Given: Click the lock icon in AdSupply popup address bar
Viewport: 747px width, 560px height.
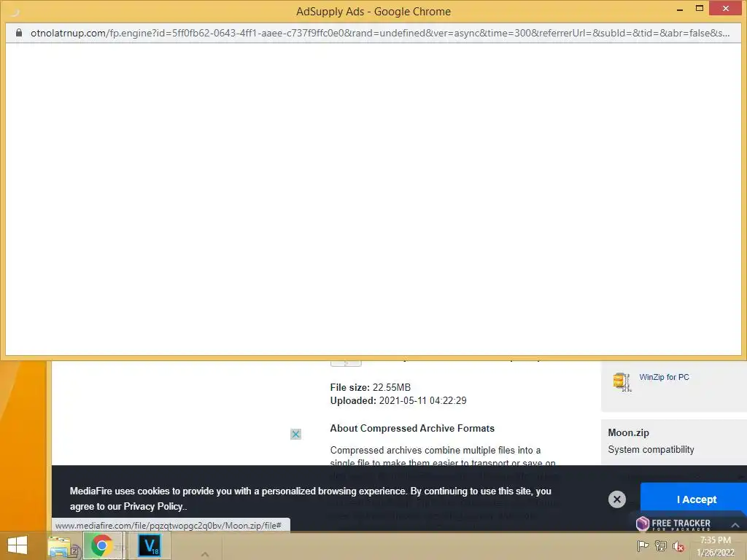Looking at the screenshot, I should pyautogui.click(x=19, y=33).
